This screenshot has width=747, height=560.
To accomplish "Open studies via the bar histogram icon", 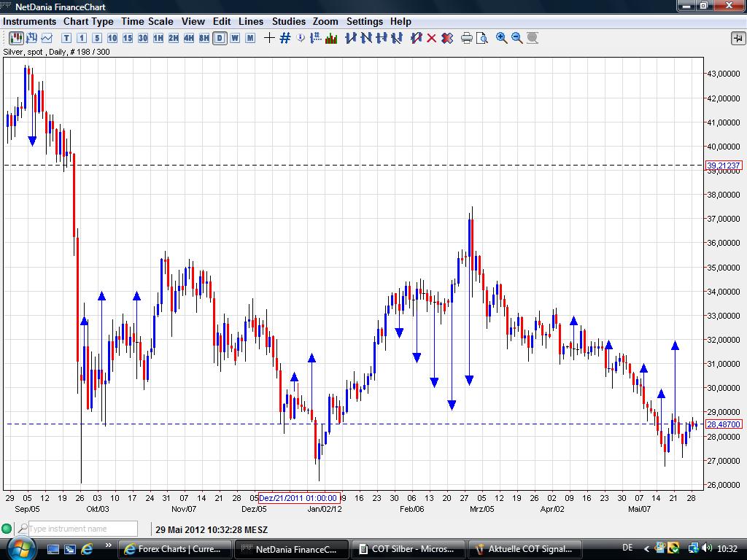I will coord(331,38).
